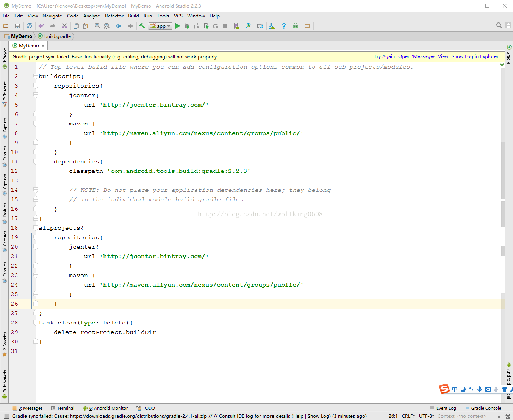This screenshot has height=420, width=513.
Task: Click the green Run app button
Action: (x=177, y=26)
